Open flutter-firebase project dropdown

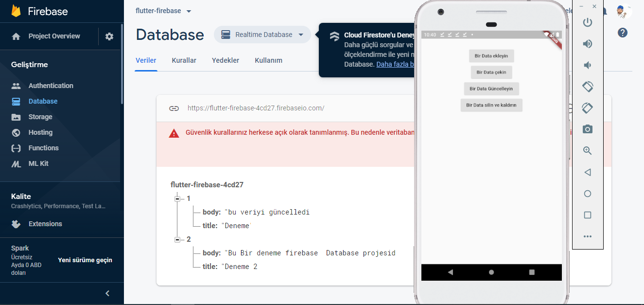tap(164, 11)
